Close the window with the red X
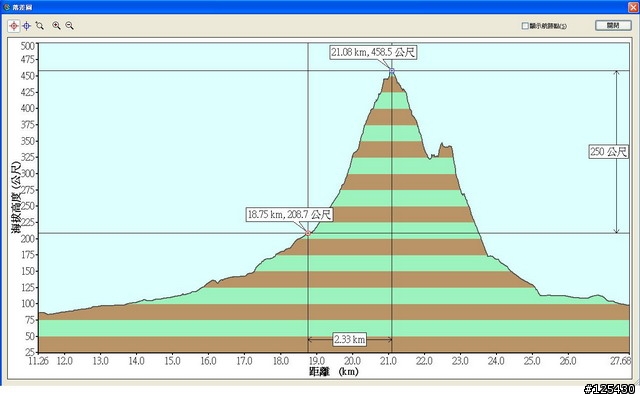The height and width of the screenshot is (397, 640). [x=633, y=7]
